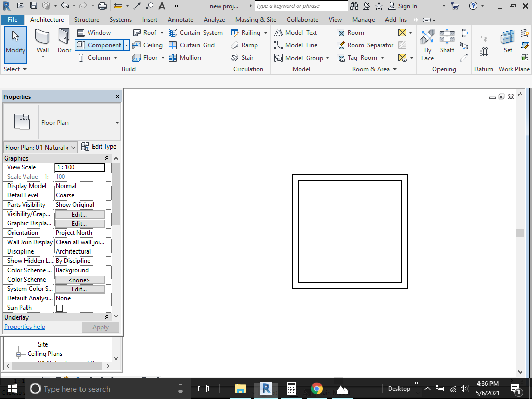Click the Apply button
Image resolution: width=532 pixels, height=399 pixels.
[x=100, y=327]
